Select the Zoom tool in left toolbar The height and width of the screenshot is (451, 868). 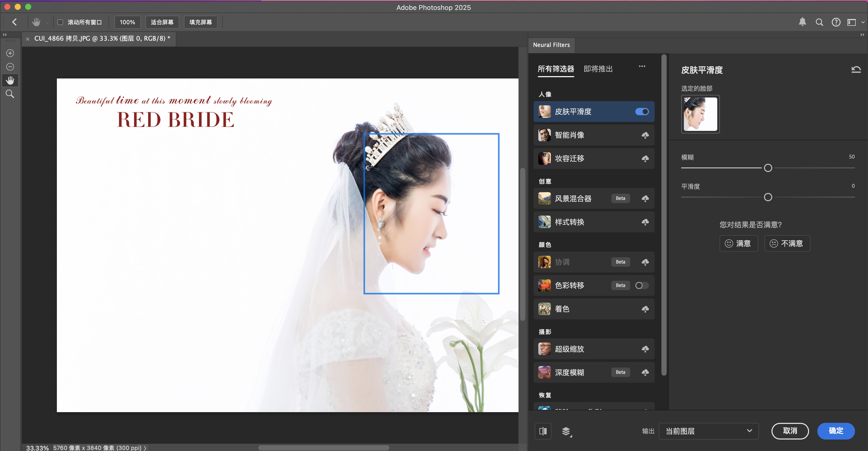pyautogui.click(x=10, y=94)
